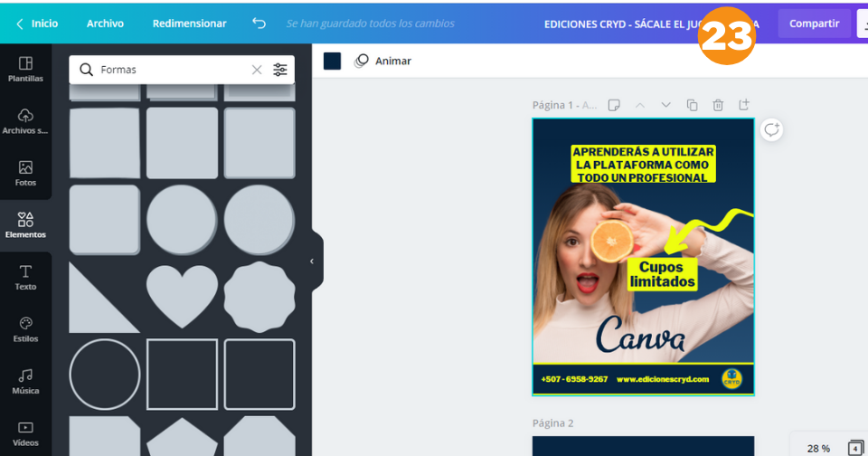Click the Página 2 title label
The width and height of the screenshot is (868, 456).
point(552,423)
